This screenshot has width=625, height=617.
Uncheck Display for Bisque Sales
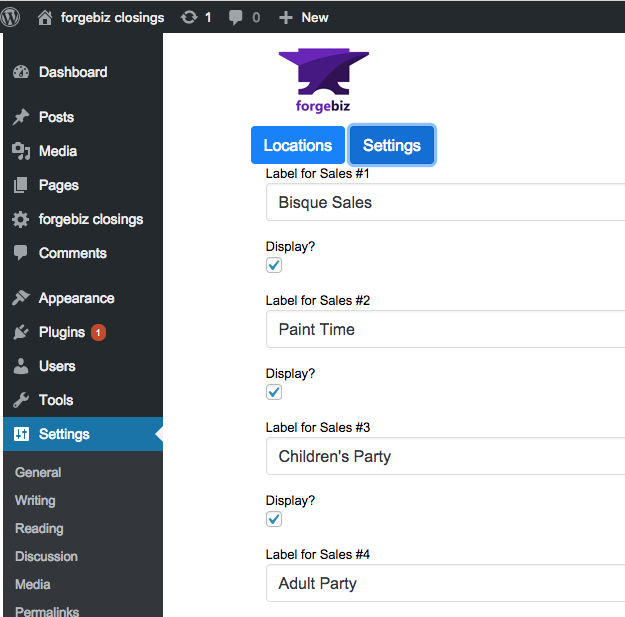point(274,265)
